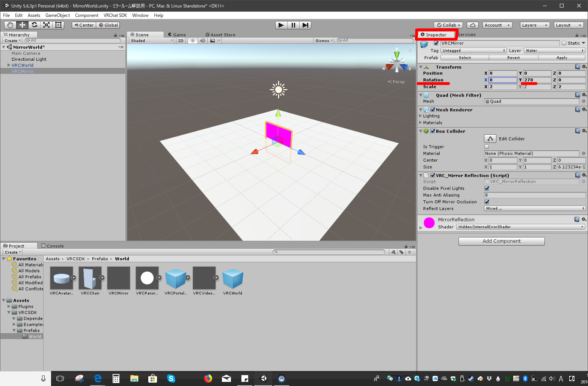Switch to the Game tab
Image resolution: width=588 pixels, height=386 pixels.
click(x=177, y=35)
